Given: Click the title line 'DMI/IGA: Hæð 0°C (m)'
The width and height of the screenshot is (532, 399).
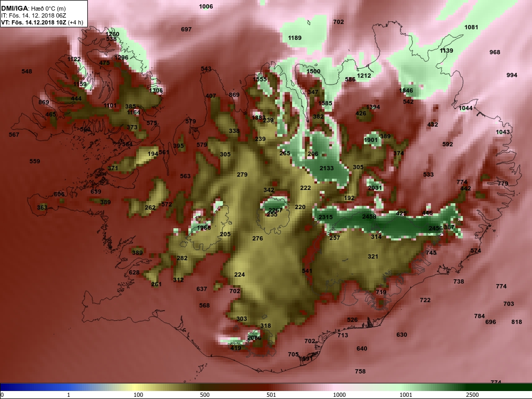Looking at the screenshot, I should (33, 9).
